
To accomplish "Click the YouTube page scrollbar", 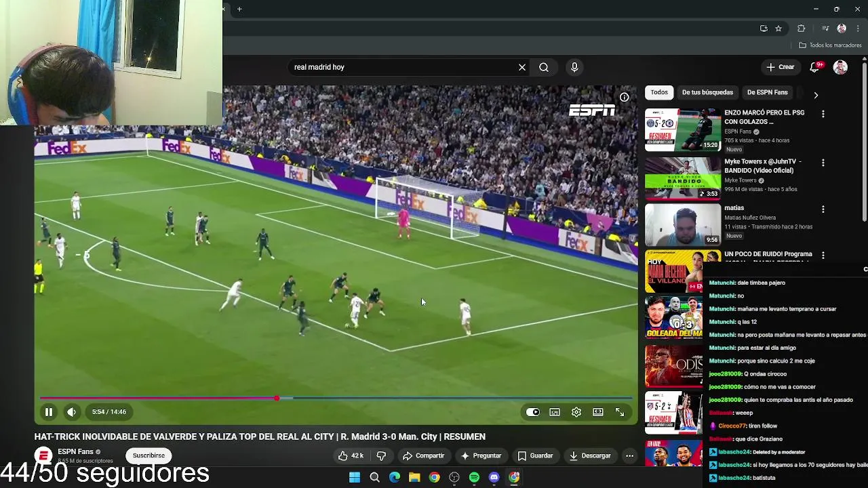I will coord(864,142).
